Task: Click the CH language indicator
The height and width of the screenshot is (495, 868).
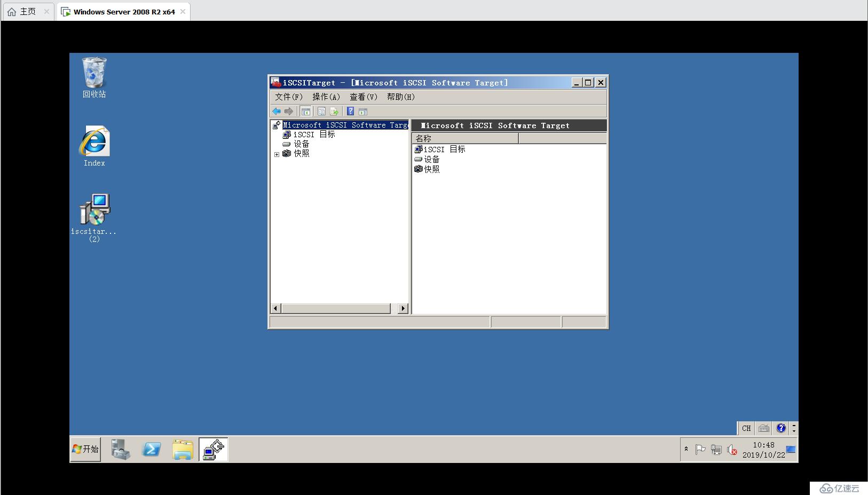Action: click(x=746, y=428)
